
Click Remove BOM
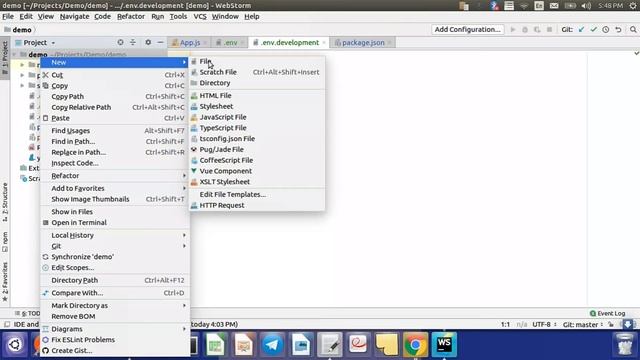(115, 316)
